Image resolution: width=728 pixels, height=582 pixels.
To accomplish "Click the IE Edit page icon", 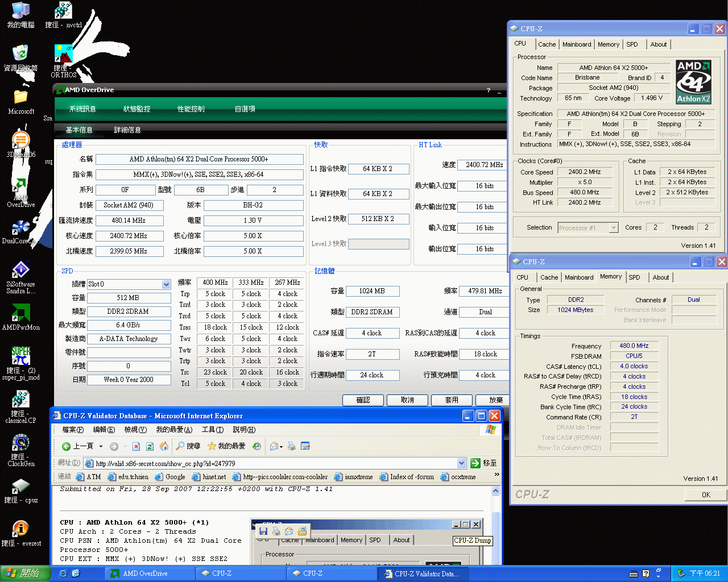I will 305,446.
